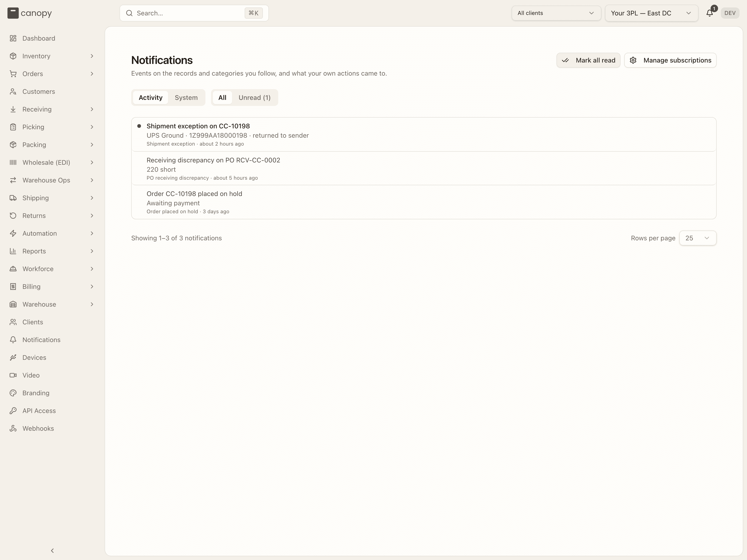Image resolution: width=747 pixels, height=560 pixels.
Task: Open Workforce in the sidebar
Action: [52, 269]
